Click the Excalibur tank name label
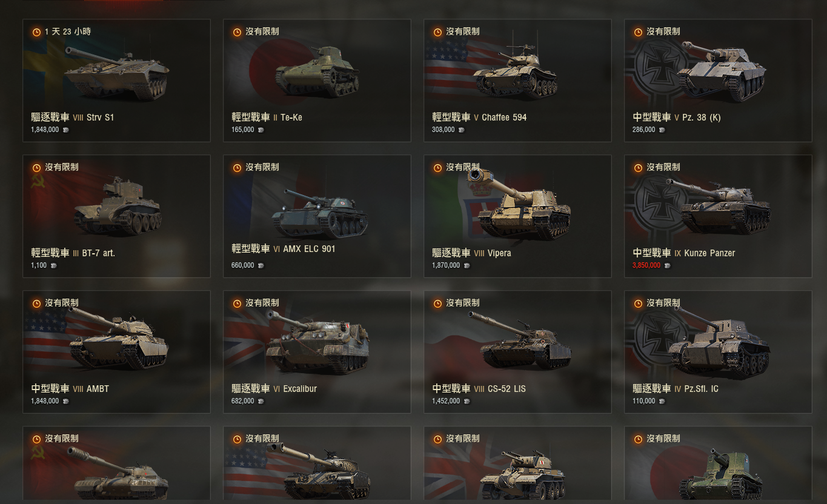The width and height of the screenshot is (827, 504). pyautogui.click(x=300, y=389)
